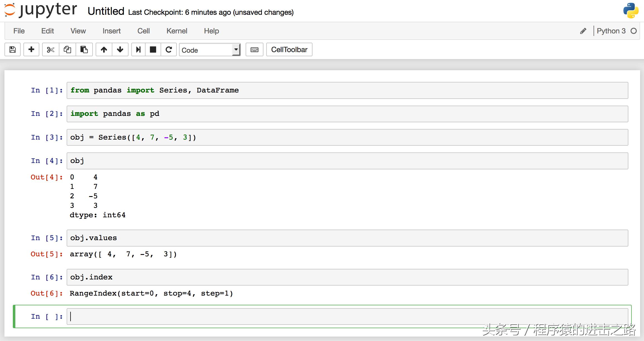
Task: Select the obj.values code cell
Action: (x=347, y=238)
